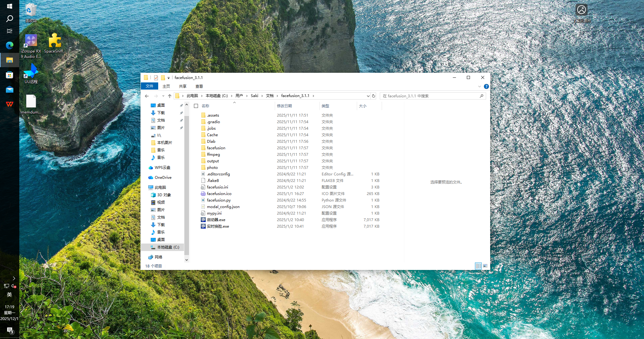This screenshot has height=339, width=644.
Task: Click the back navigation arrow
Action: (147, 96)
